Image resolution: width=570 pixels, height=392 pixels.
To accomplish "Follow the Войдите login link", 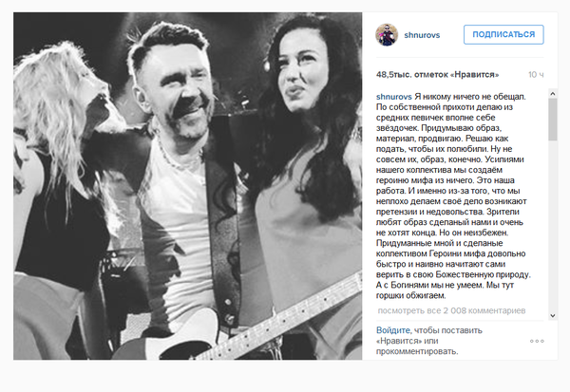I will 393,330.
